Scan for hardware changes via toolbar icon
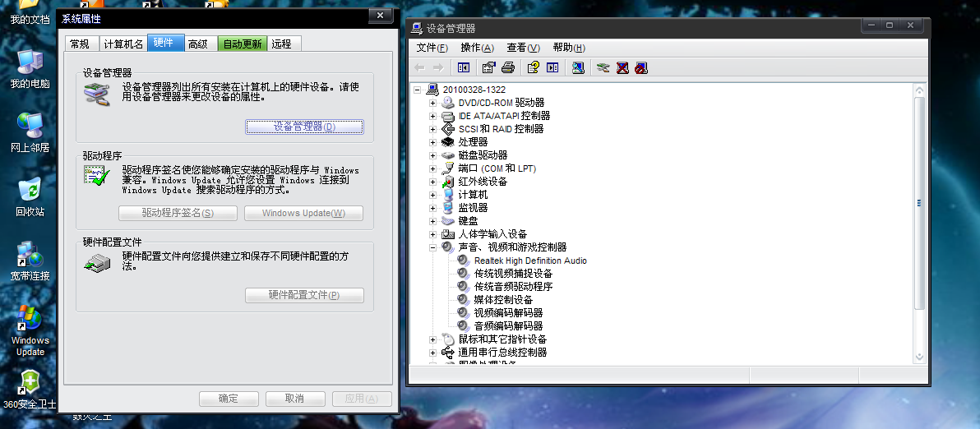The height and width of the screenshot is (429, 980). pos(578,67)
